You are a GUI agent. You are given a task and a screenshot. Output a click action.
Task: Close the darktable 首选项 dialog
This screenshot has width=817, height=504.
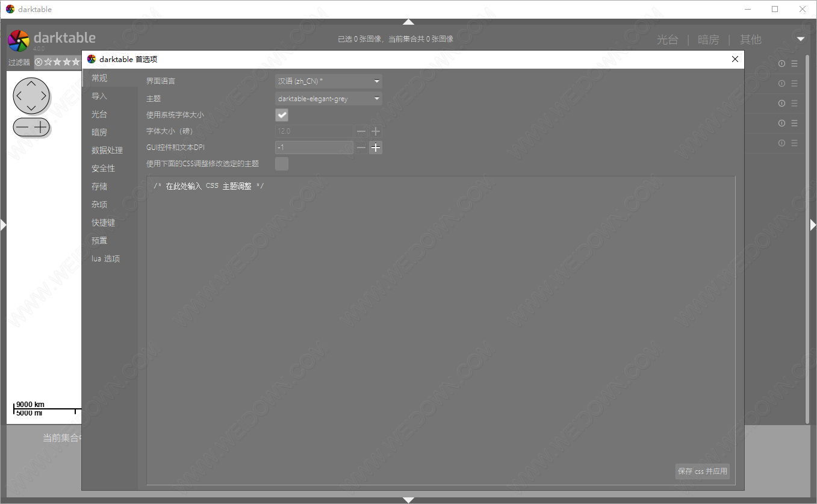[x=735, y=59]
